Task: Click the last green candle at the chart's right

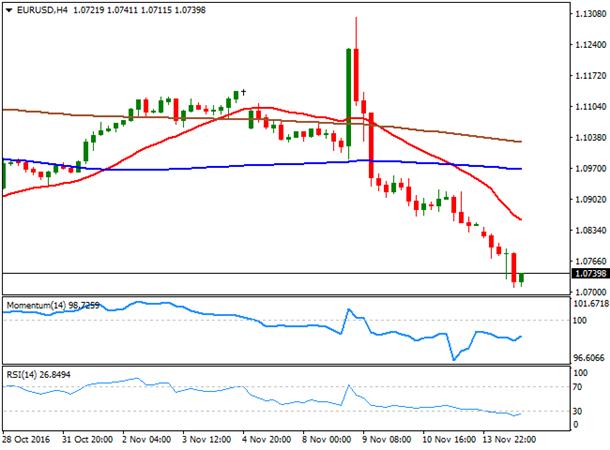Action: 521,278
